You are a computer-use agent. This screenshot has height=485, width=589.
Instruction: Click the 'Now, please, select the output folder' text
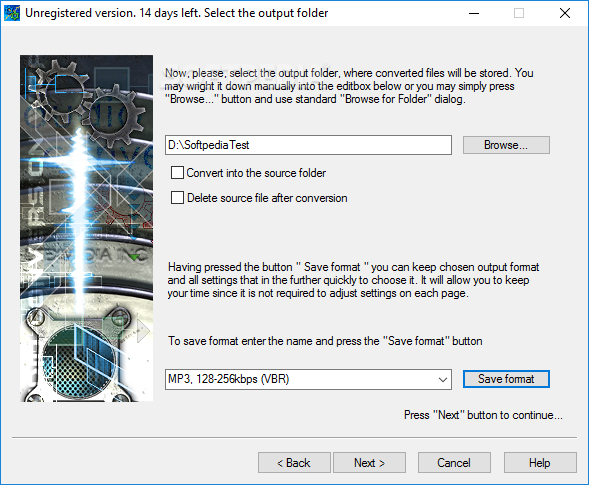point(349,86)
